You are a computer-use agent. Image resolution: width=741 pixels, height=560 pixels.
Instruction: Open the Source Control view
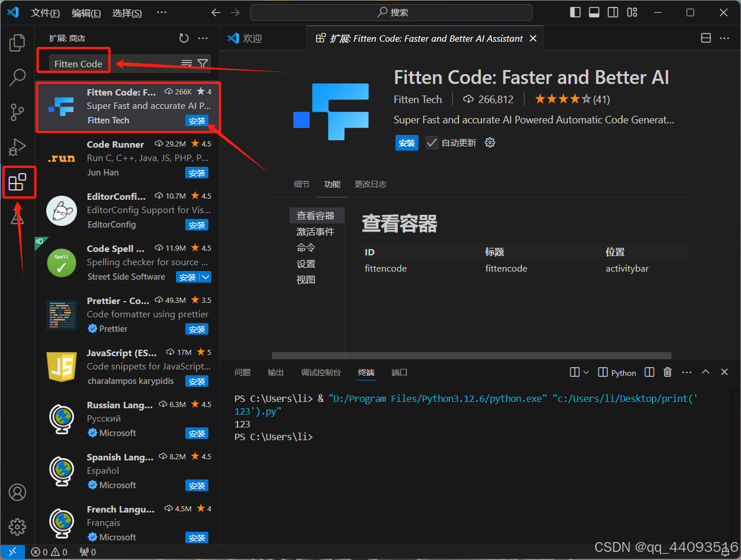[x=17, y=111]
